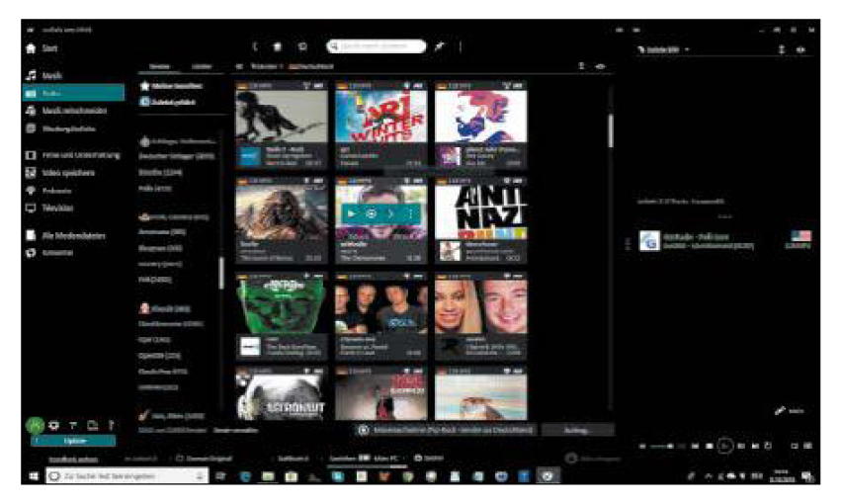Open Task View on the taskbar
This screenshot has height=504, width=842.
(x=220, y=476)
